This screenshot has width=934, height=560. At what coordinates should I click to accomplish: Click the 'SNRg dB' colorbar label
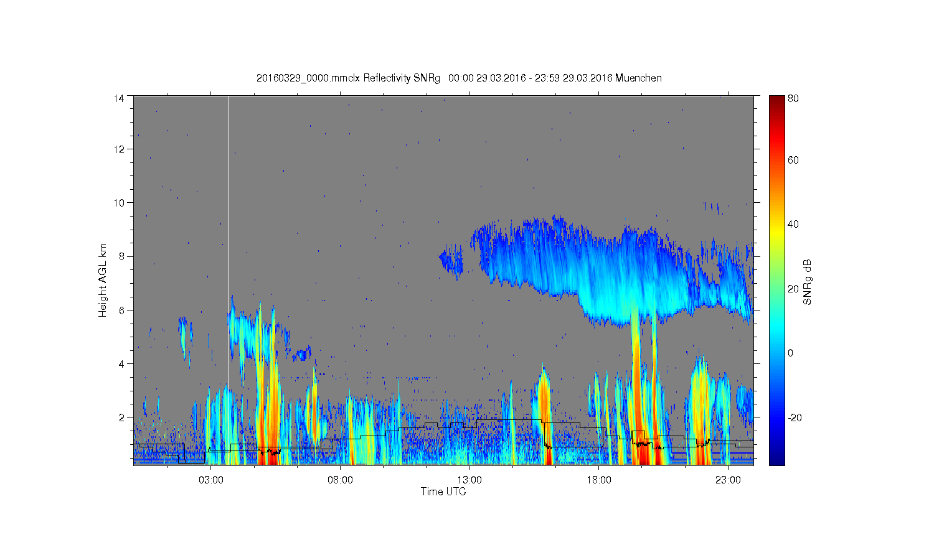pyautogui.click(x=807, y=282)
